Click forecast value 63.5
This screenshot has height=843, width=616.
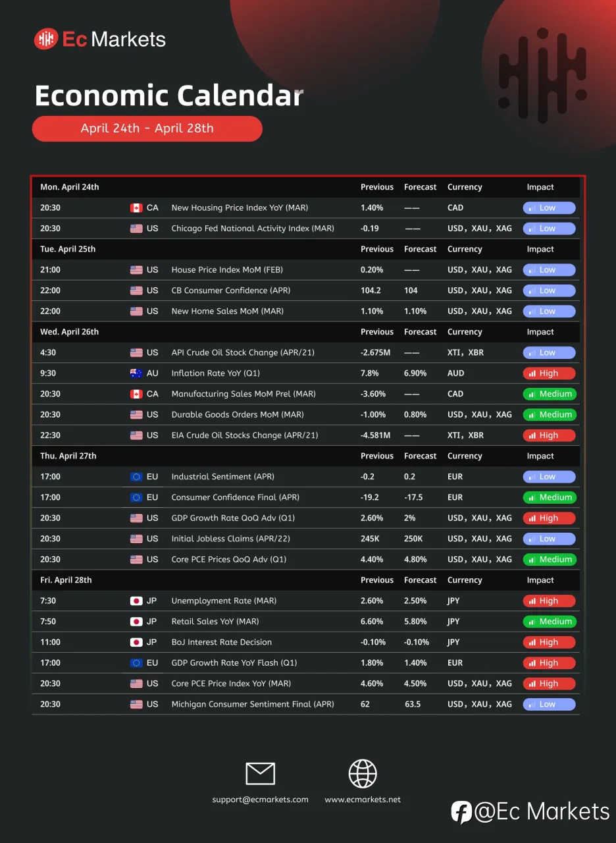coord(413,704)
